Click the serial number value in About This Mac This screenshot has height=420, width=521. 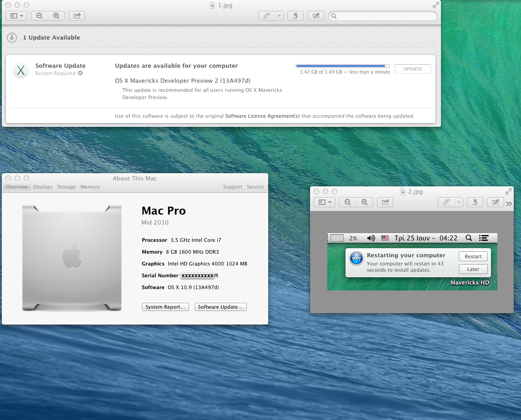coord(200,275)
